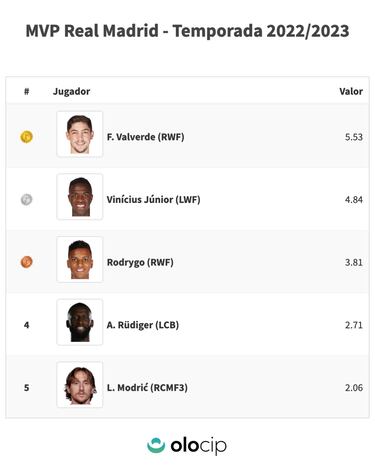The height and width of the screenshot is (468, 375).
Task: Open L. Modrić's player photo
Action: point(80,385)
